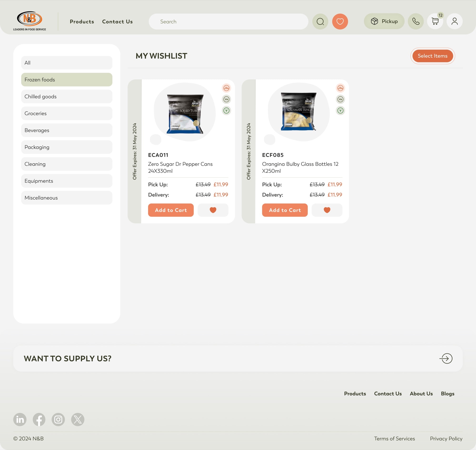Open Contact Us in the header navigation
This screenshot has width=476, height=450.
click(117, 22)
